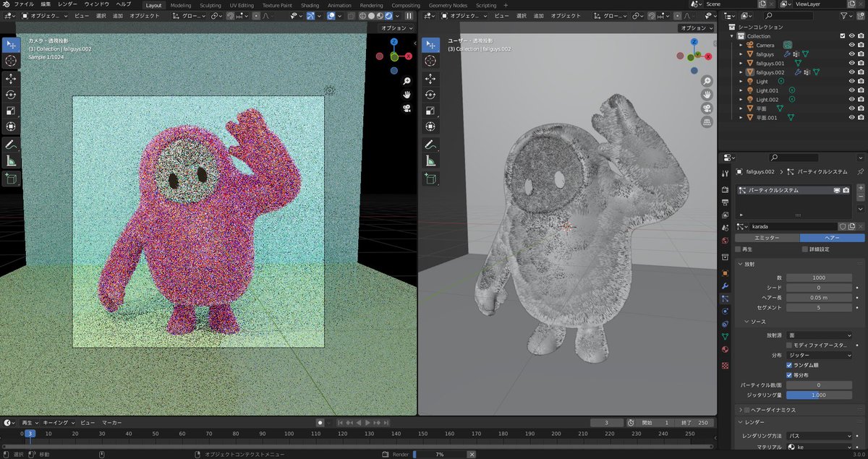Collapse the Collection in outliner
The image size is (868, 459).
coord(733,36)
